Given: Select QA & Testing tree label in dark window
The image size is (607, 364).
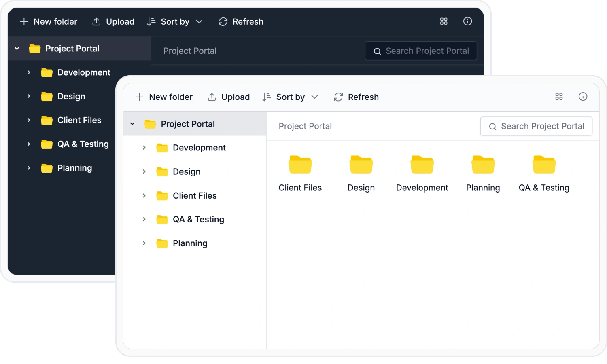Looking at the screenshot, I should tap(83, 144).
